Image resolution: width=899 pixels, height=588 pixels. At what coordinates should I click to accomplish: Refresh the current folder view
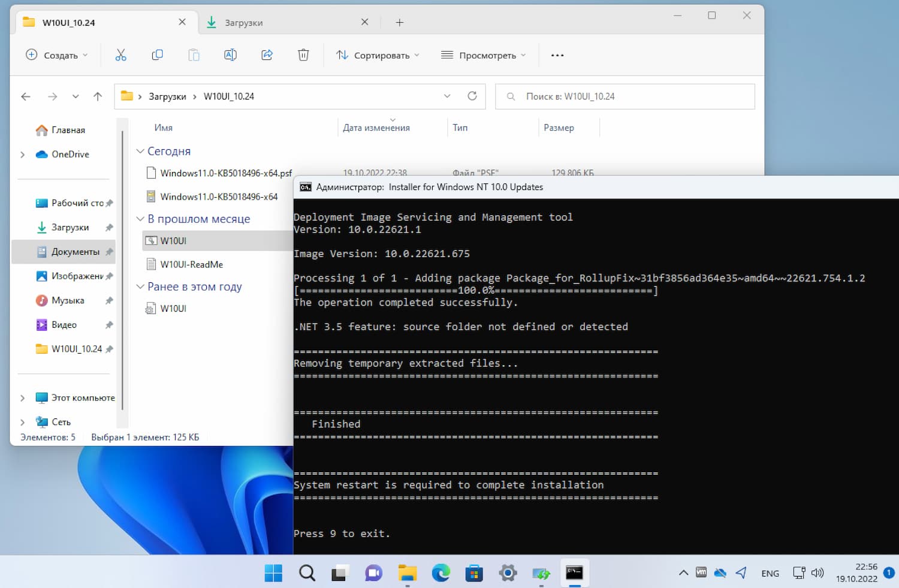pos(472,96)
